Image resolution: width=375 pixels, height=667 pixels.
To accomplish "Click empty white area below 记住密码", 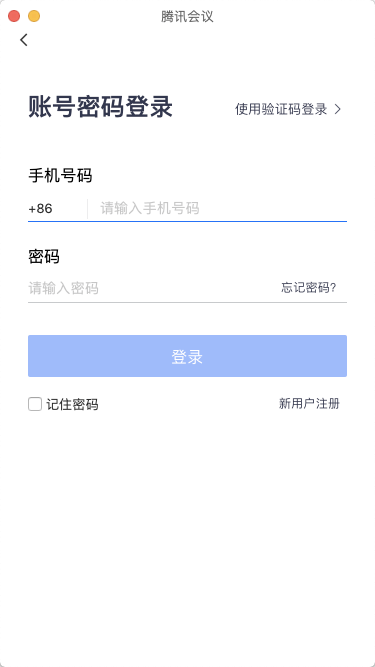I will point(188,532).
